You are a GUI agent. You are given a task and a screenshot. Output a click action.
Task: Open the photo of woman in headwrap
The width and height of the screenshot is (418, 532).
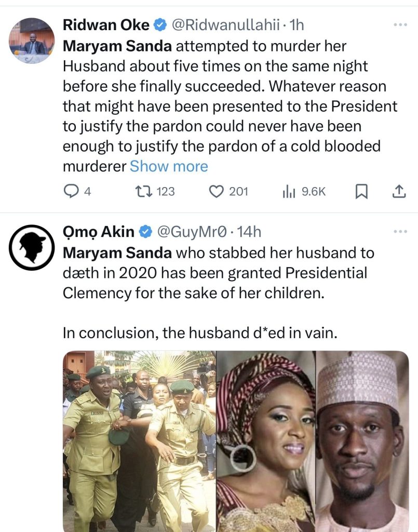coord(265,442)
